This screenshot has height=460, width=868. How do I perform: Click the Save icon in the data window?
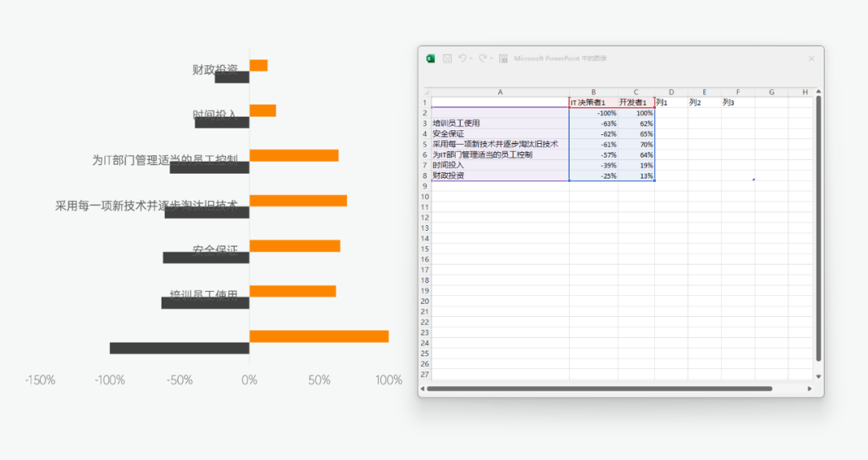pyautogui.click(x=448, y=59)
